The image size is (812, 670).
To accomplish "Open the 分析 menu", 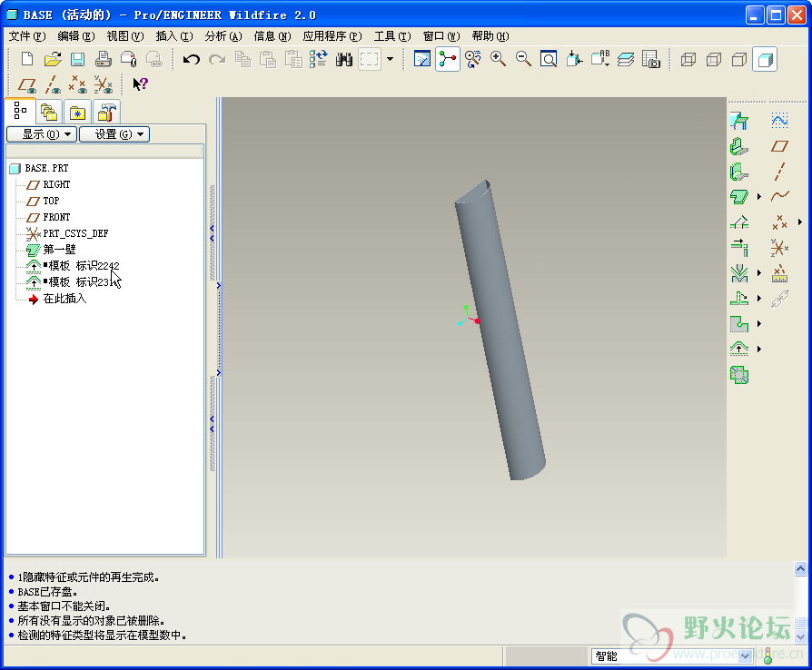I will [223, 36].
